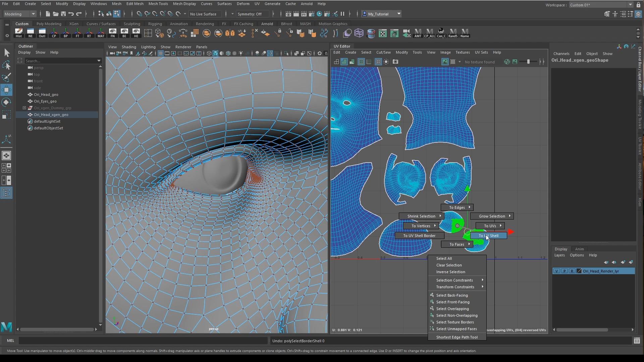Choose To UV Shell Border option
The height and width of the screenshot is (362, 644).
419,236
